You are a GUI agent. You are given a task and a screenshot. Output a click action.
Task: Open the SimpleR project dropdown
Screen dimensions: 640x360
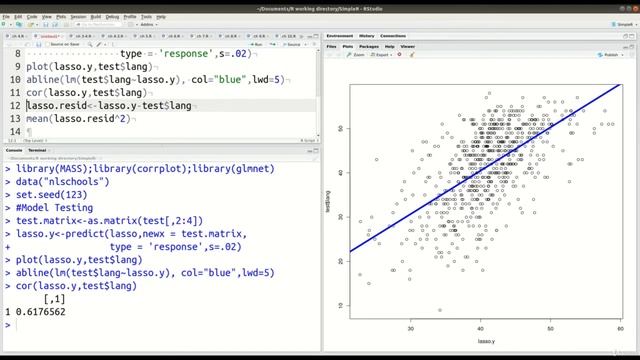(624, 24)
